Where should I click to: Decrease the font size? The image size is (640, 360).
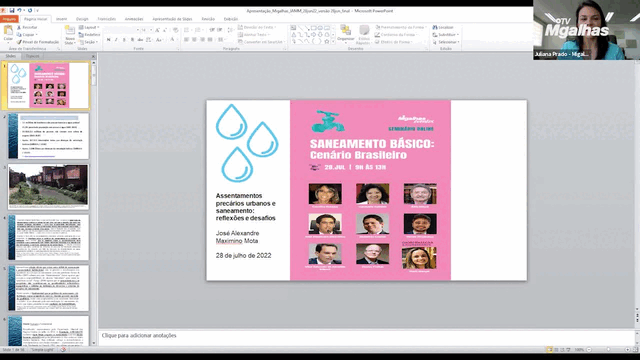[x=165, y=30]
